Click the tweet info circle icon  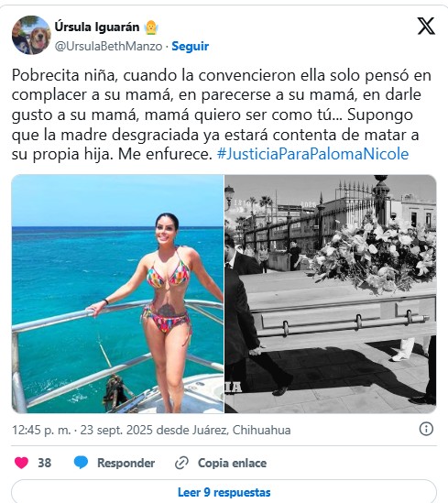[x=426, y=429]
